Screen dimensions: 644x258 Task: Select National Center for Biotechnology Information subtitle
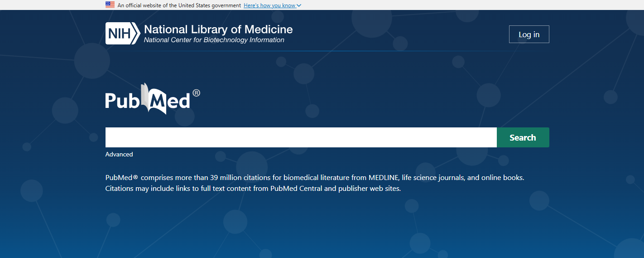(x=214, y=40)
